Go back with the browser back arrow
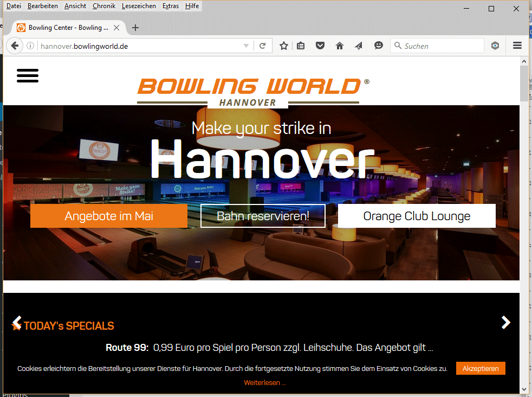 [x=15, y=46]
